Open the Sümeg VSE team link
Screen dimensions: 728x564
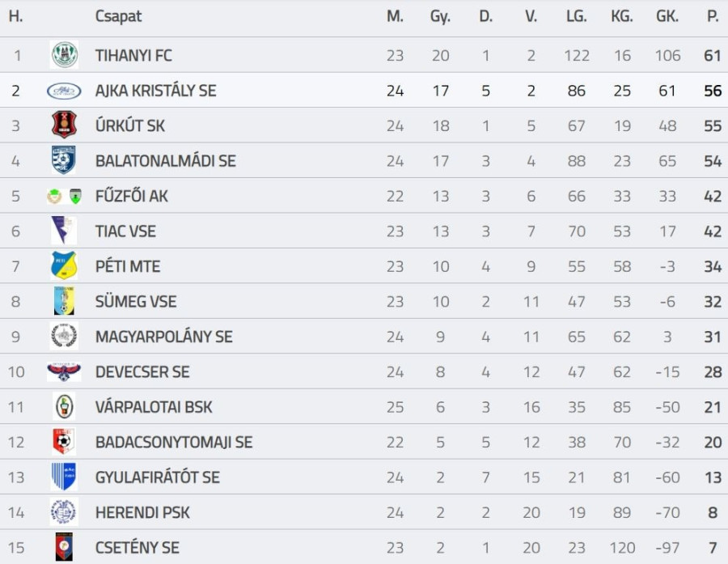pyautogui.click(x=135, y=302)
